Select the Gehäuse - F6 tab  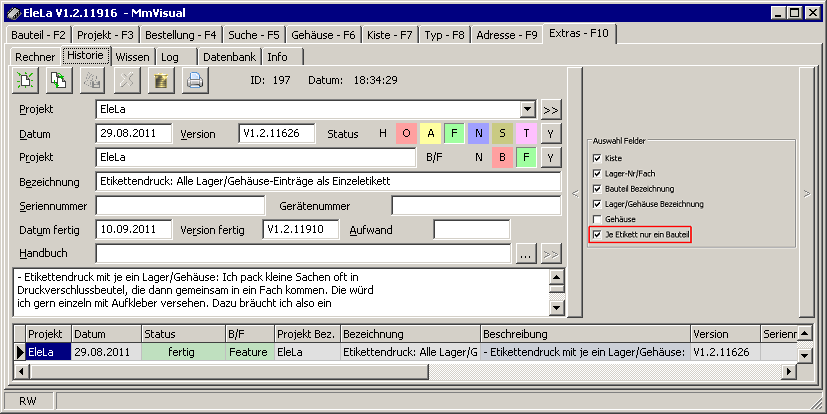coord(323,35)
